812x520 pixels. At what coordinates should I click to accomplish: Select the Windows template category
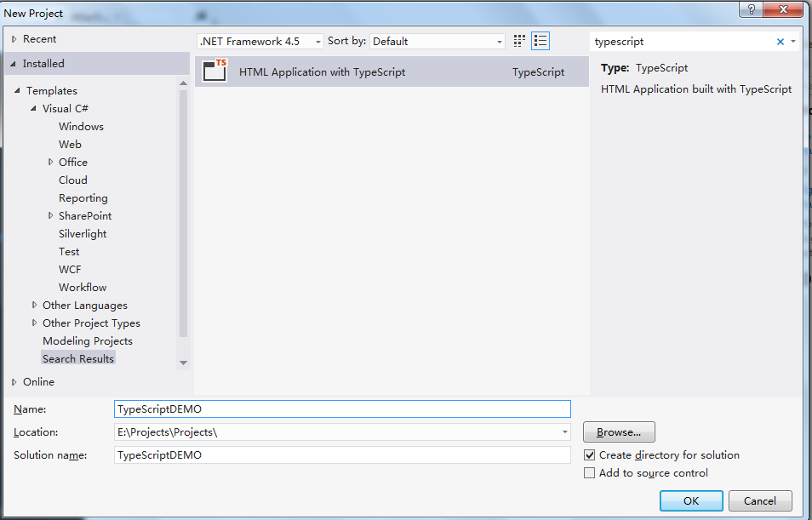[x=82, y=126]
